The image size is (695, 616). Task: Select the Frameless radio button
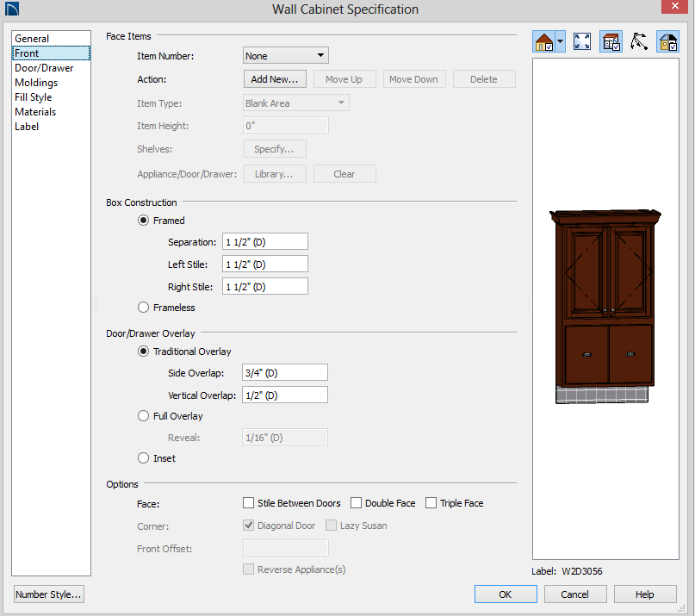(143, 308)
